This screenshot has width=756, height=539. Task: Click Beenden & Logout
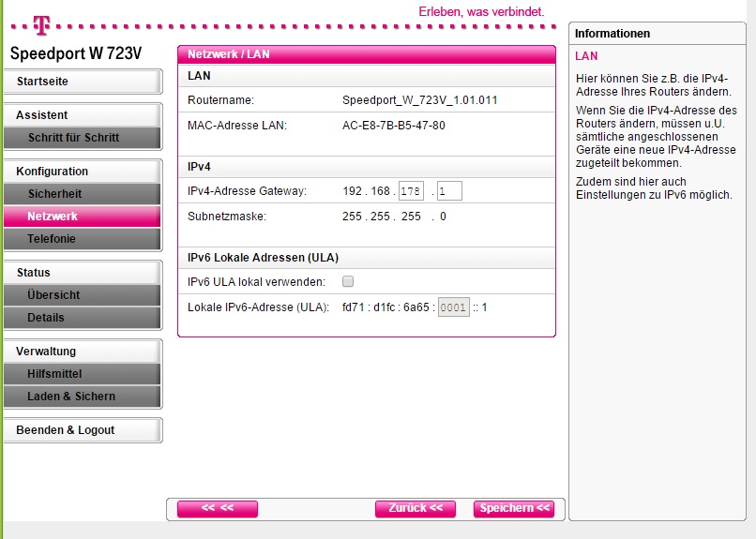pos(82,430)
